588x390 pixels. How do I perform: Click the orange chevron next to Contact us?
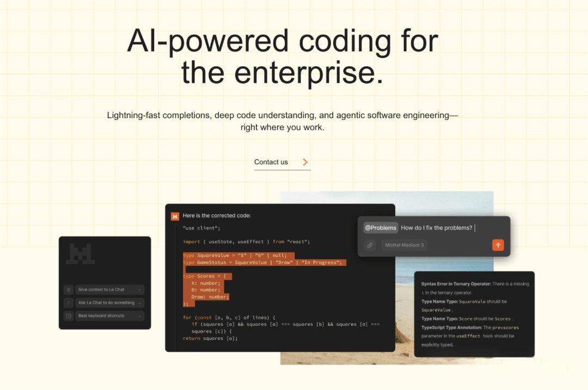click(x=305, y=162)
